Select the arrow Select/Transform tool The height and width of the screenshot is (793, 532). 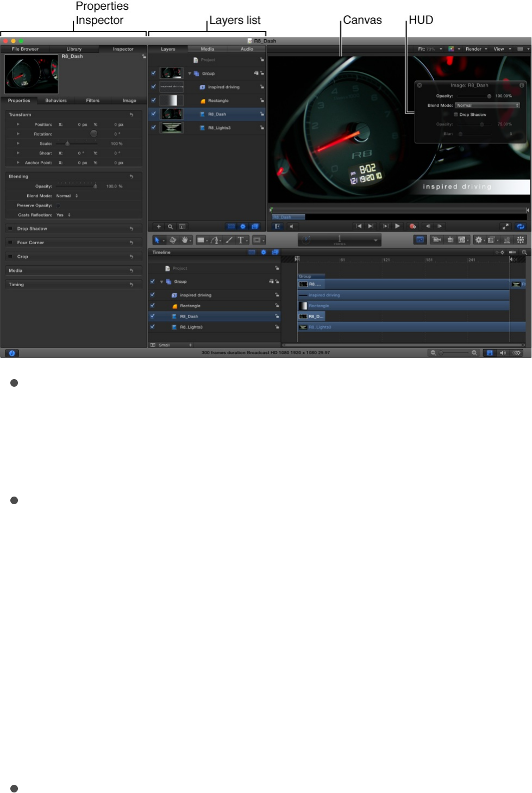click(x=157, y=240)
